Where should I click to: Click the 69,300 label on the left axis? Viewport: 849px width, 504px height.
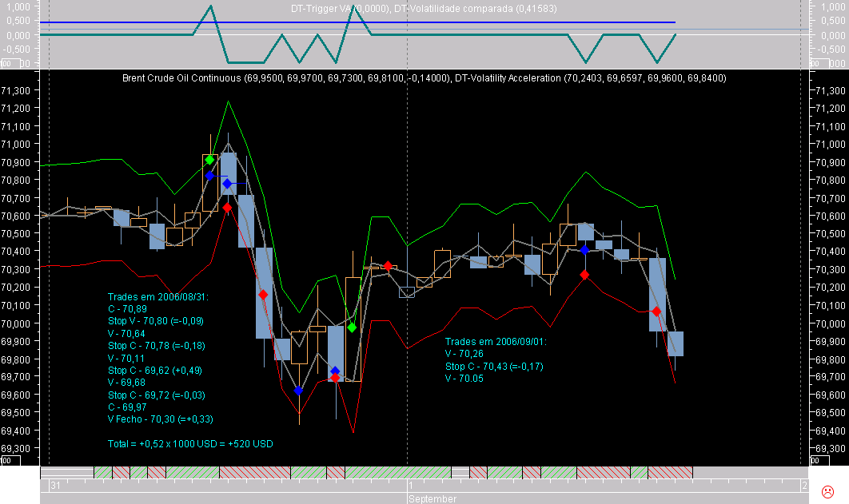tap(16, 448)
